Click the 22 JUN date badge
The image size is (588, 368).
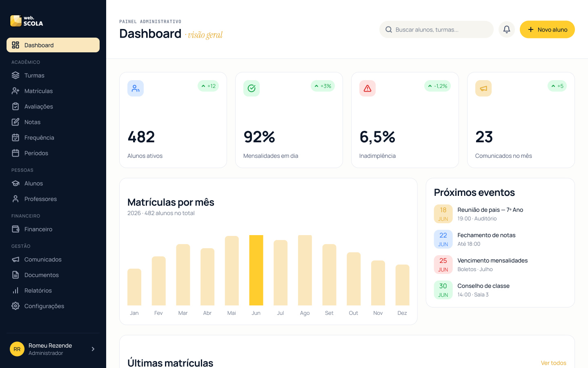click(443, 239)
